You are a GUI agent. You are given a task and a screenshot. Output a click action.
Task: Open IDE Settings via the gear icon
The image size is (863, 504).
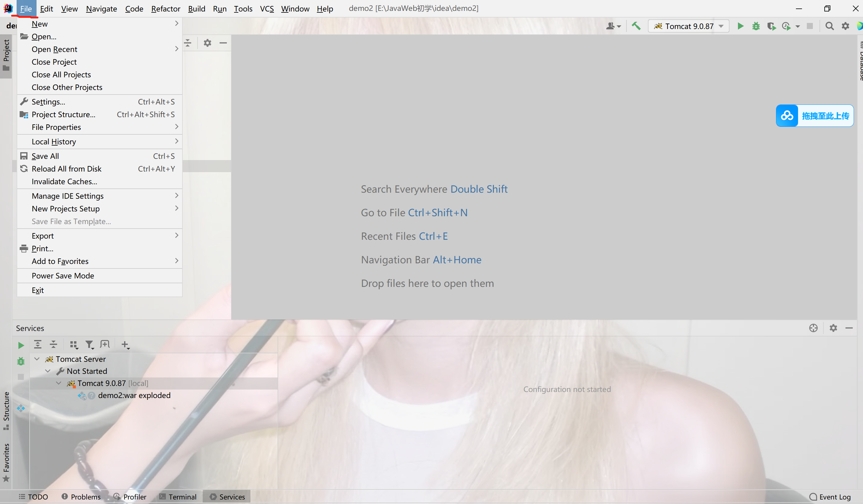click(x=845, y=26)
